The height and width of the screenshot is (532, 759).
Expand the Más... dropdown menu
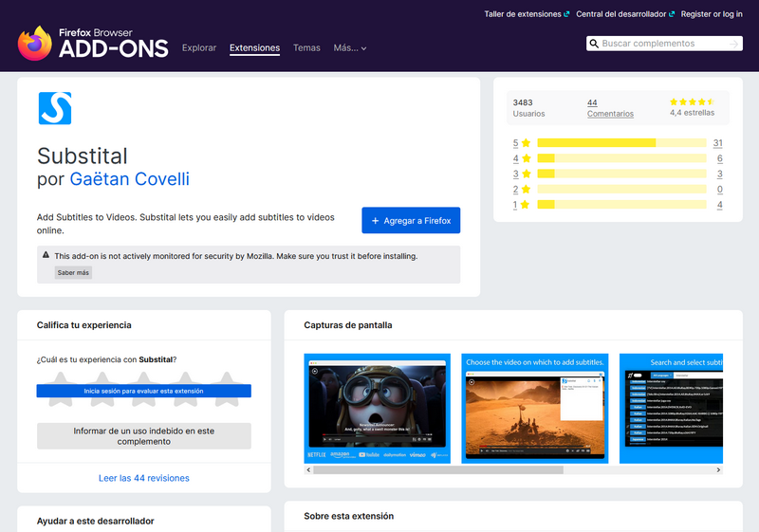(349, 47)
